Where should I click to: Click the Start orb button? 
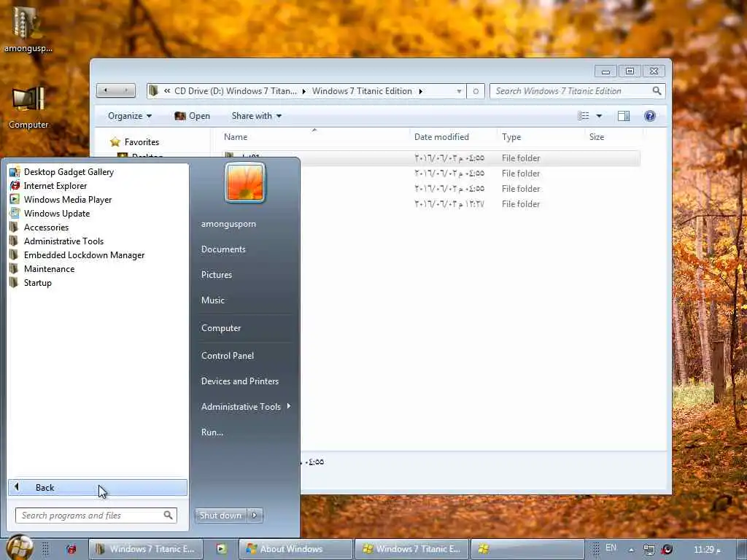[20, 548]
